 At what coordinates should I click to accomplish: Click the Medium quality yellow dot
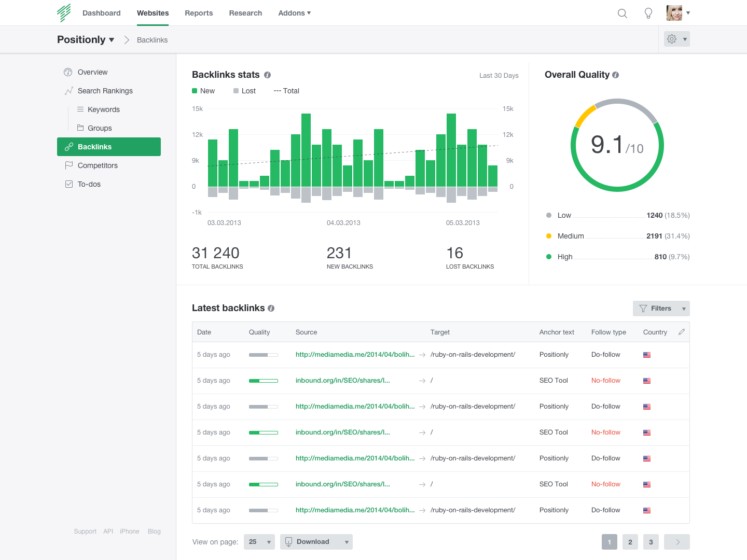pos(549,236)
